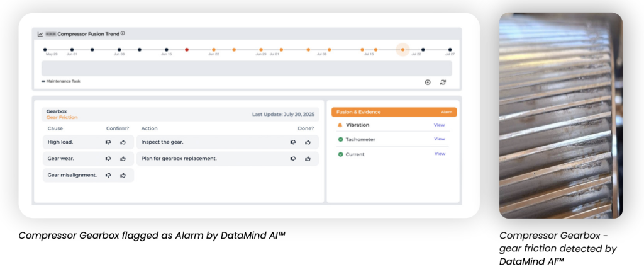Click the green check icon next to Tachometer
The width and height of the screenshot is (644, 274).
click(x=340, y=139)
